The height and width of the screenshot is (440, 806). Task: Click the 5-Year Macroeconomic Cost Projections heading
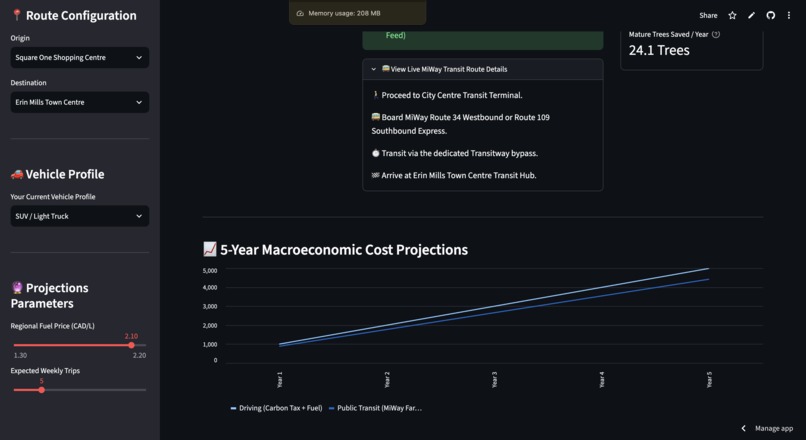336,250
